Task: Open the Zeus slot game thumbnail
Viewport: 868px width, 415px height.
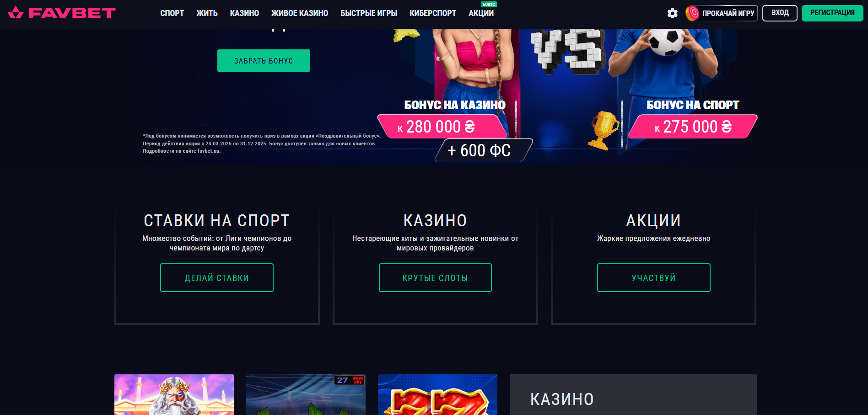Action: click(174, 394)
